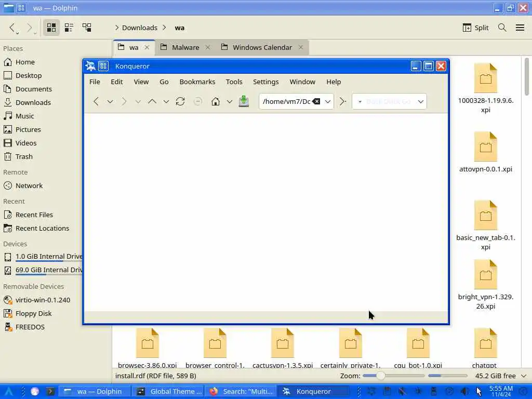Click Dolphin's forward navigation arrow
Image resolution: width=532 pixels, height=399 pixels.
click(30, 28)
